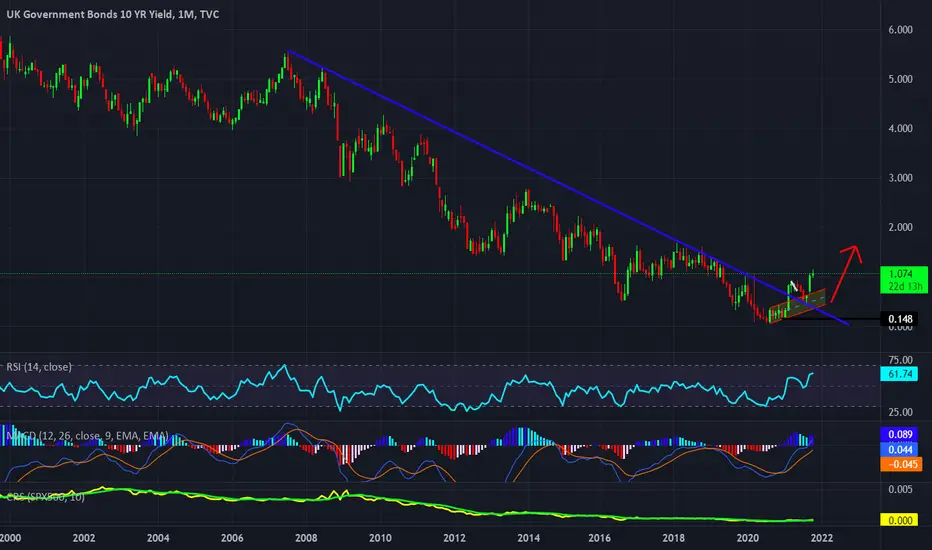
Task: Click the 2016 label on the time axis
Action: pos(599,538)
